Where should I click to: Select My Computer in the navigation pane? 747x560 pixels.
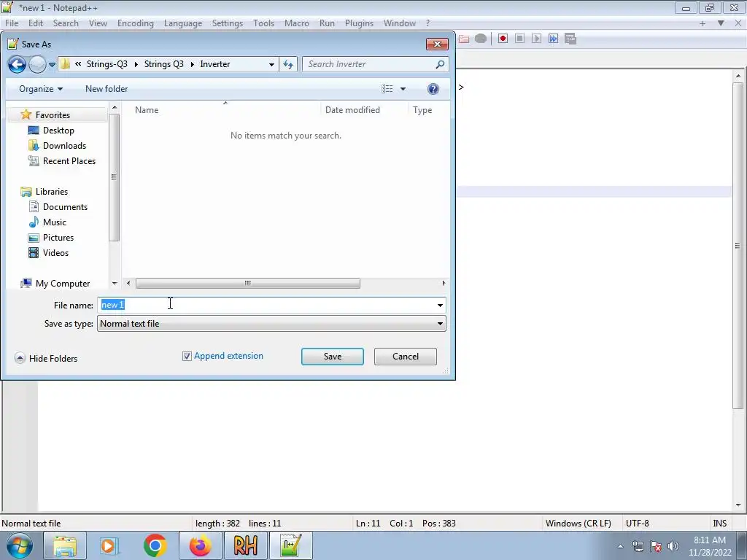pos(63,284)
